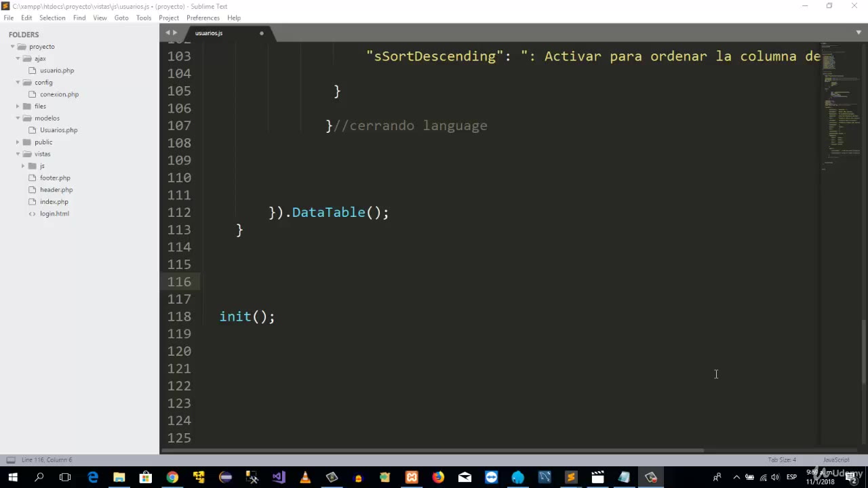Launch VLC media player from taskbar
The image size is (868, 488).
point(305,477)
